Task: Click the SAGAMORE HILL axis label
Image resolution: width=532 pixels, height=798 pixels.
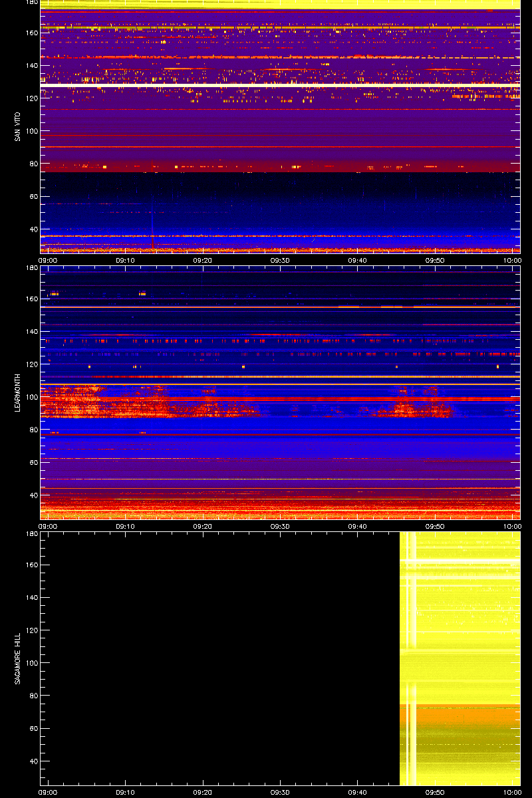Action: click(17, 658)
